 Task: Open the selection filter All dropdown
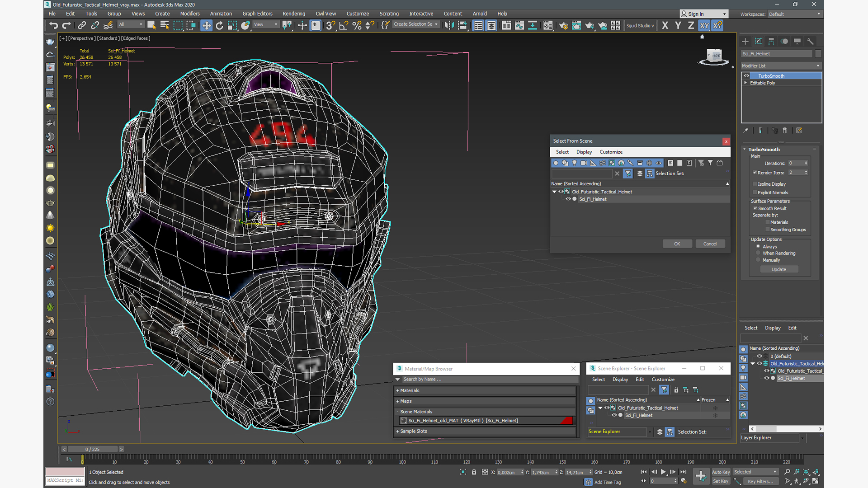pos(131,24)
